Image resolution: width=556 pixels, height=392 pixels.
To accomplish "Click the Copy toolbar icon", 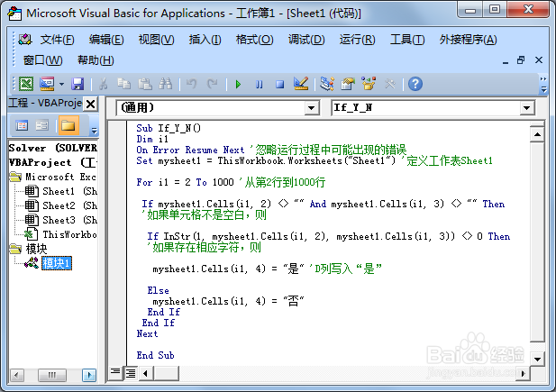I will (x=123, y=84).
